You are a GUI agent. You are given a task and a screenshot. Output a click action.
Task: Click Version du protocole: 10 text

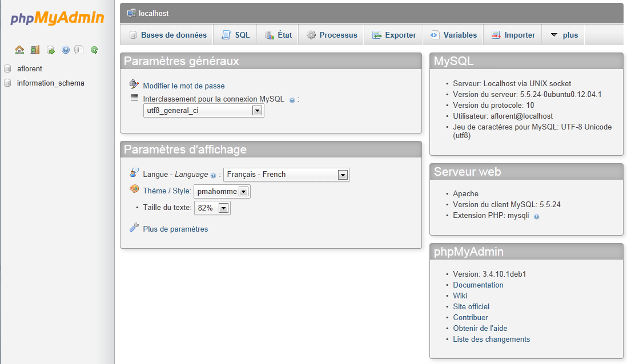click(493, 105)
